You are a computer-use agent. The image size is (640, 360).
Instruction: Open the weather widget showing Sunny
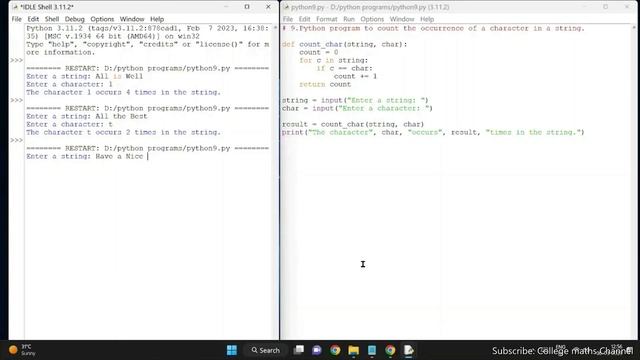point(22,350)
